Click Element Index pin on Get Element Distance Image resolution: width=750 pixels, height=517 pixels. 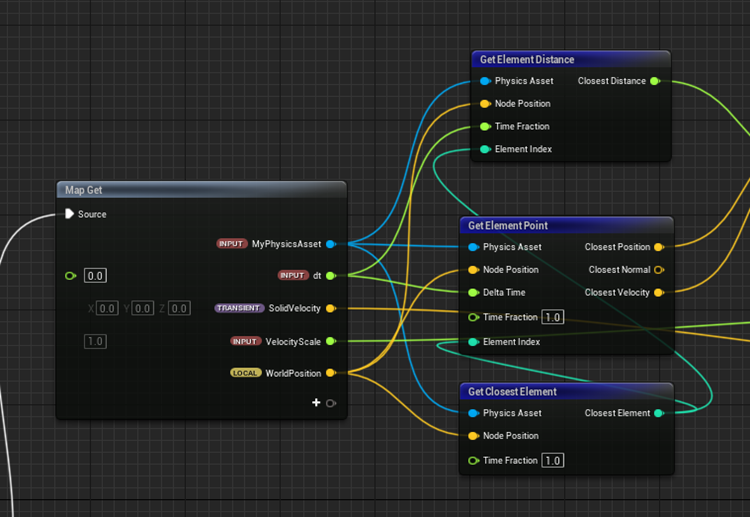(485, 149)
